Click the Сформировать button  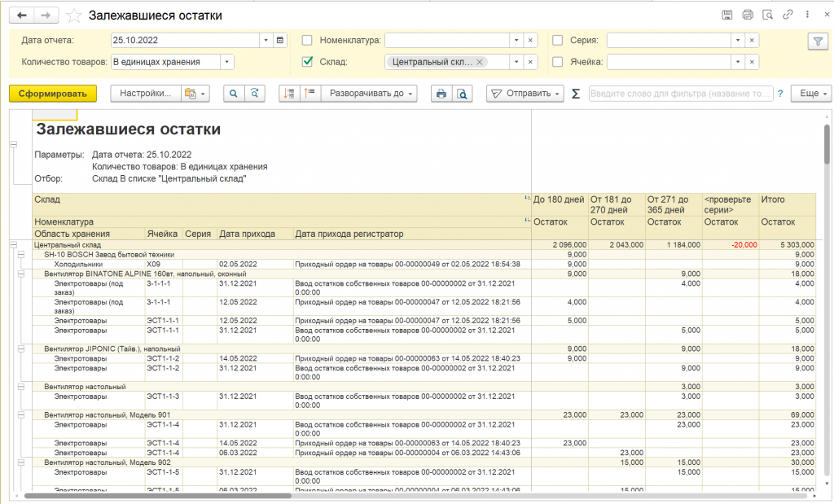pyautogui.click(x=53, y=94)
